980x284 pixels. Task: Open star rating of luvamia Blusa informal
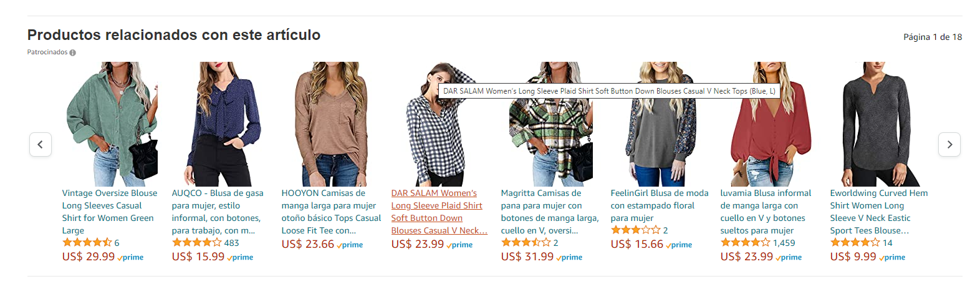[745, 243]
